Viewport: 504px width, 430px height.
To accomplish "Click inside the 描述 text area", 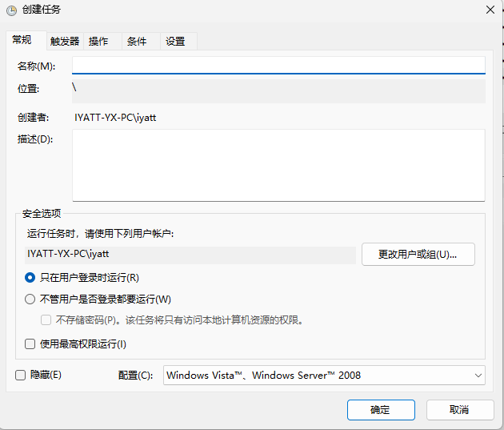I will [278, 165].
